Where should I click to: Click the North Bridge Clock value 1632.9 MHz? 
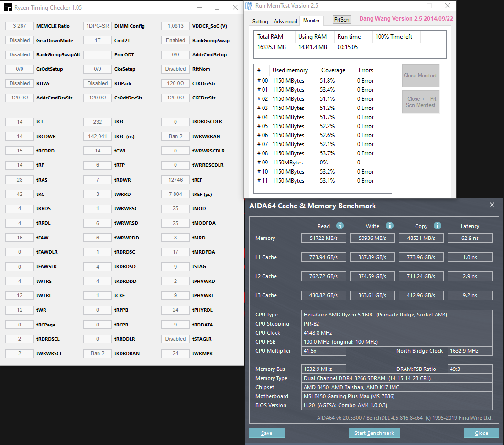(470, 351)
